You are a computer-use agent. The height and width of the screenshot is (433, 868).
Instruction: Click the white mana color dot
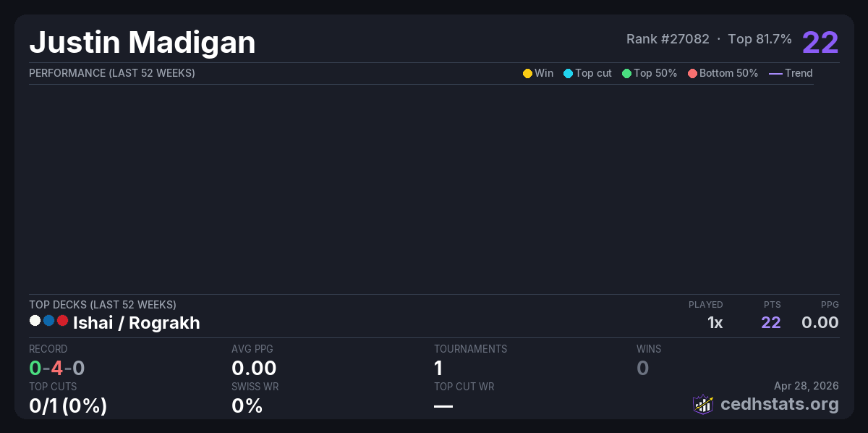(35, 321)
